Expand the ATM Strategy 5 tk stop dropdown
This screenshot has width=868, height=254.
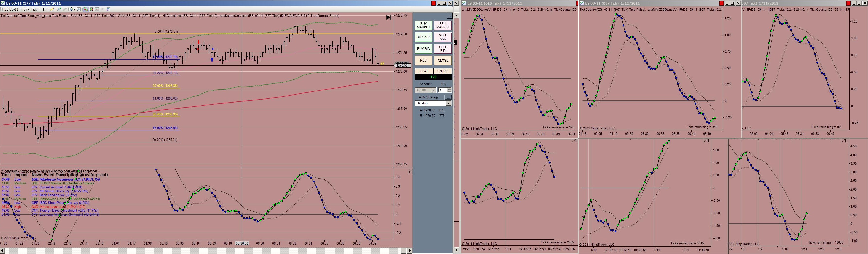[x=433, y=103]
